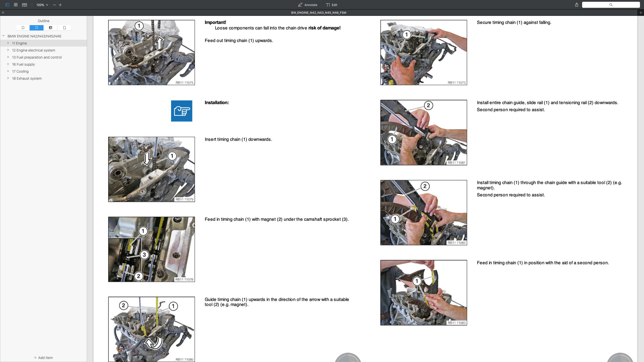Open the 16 Fuel supply entry

coord(23,64)
